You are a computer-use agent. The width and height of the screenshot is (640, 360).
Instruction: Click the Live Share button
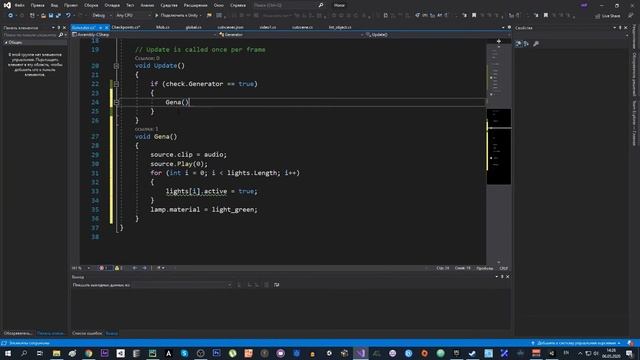point(607,16)
